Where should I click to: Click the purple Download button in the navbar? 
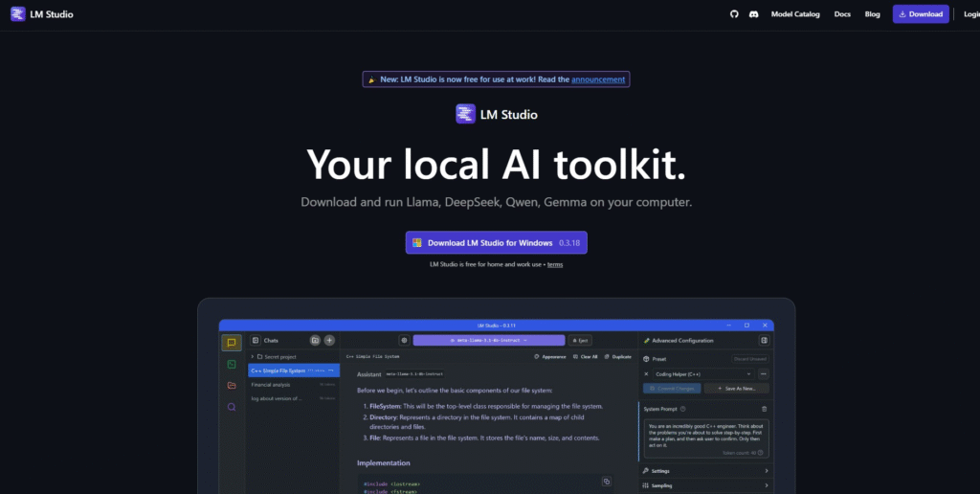tap(921, 14)
